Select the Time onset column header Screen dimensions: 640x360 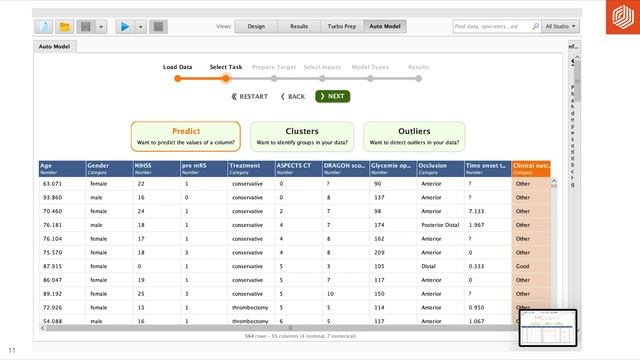point(488,169)
